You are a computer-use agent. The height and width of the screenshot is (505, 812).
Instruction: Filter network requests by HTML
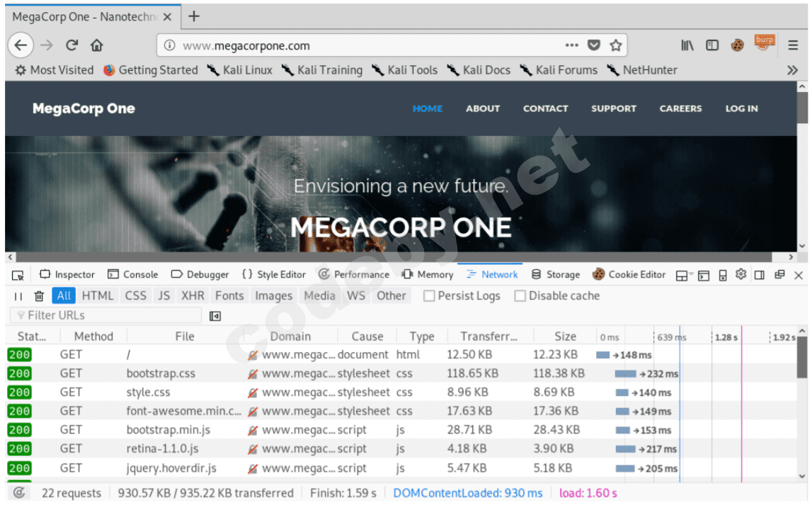98,296
